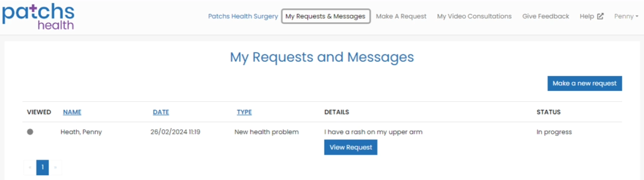Click the View Request button

351,147
